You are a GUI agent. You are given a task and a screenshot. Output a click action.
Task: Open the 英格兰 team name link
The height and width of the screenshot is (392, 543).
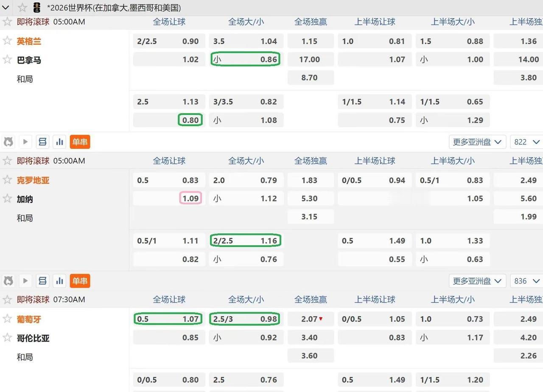pyautogui.click(x=29, y=41)
